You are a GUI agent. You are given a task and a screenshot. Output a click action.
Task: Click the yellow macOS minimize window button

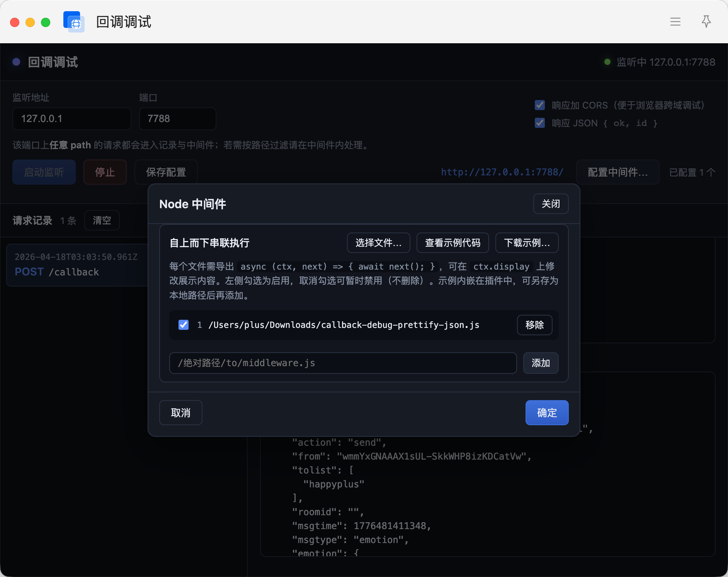point(30,22)
